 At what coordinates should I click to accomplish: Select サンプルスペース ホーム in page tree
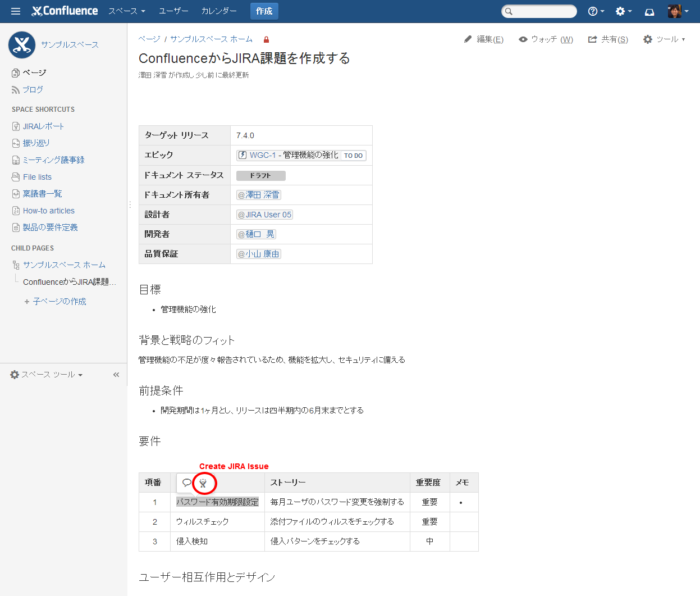[x=64, y=265]
